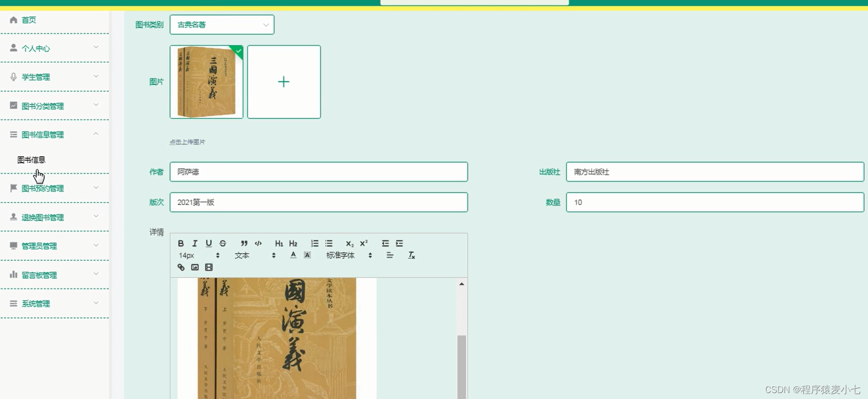Edit the 数量 quantity field
The image size is (868, 399).
click(715, 202)
